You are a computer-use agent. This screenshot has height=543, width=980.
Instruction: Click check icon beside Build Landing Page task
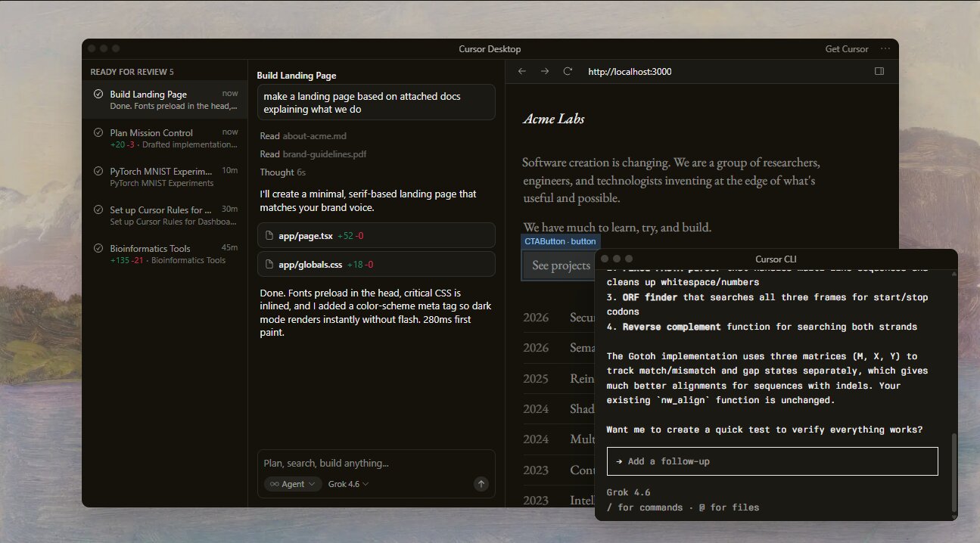pos(98,94)
